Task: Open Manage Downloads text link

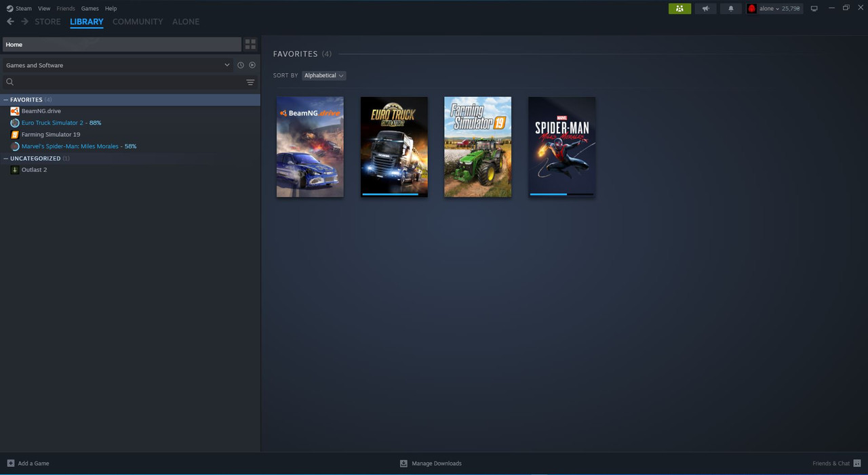Action: pos(437,463)
